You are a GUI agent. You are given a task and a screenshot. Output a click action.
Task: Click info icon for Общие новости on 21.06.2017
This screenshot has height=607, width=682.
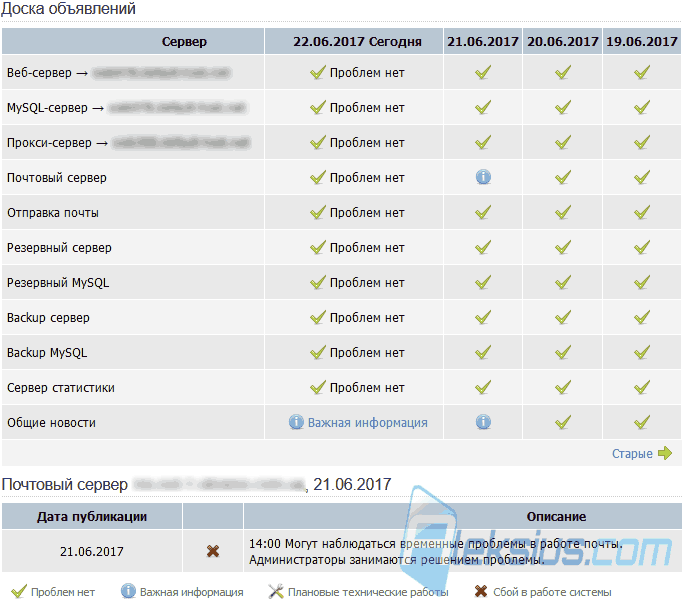[483, 422]
